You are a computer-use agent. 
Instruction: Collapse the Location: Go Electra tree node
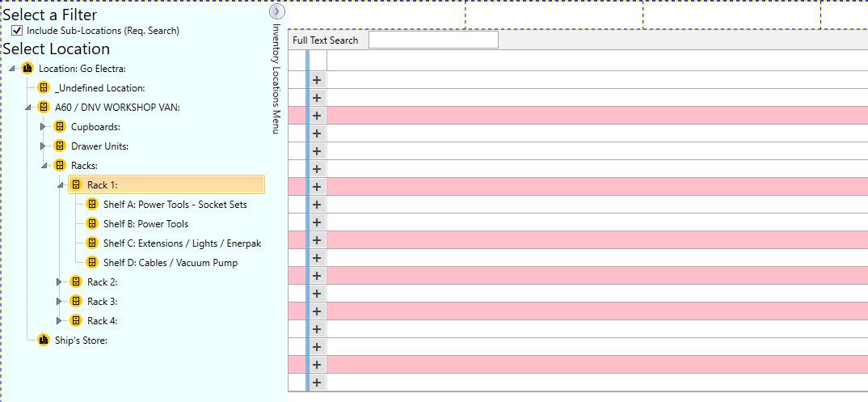pyautogui.click(x=11, y=70)
